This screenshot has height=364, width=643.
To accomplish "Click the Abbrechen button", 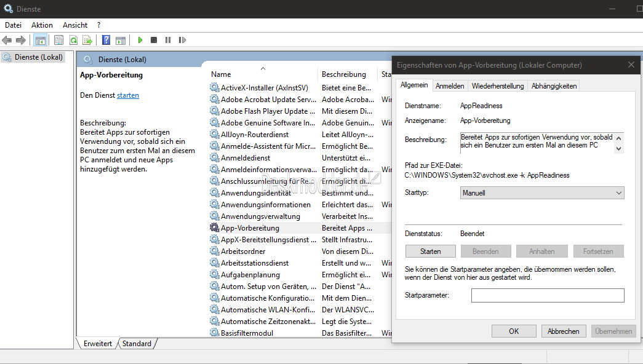I will pyautogui.click(x=564, y=331).
